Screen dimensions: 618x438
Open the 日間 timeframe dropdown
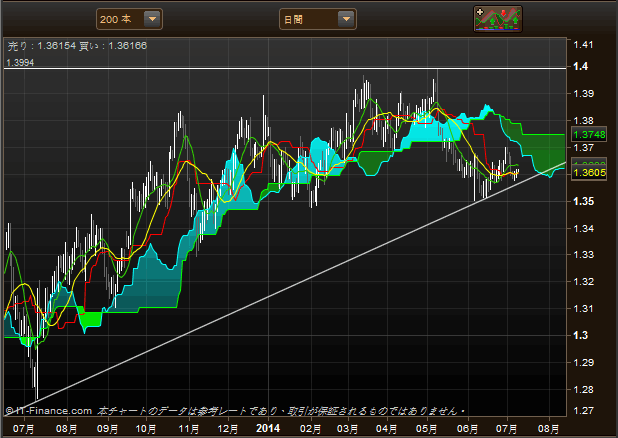[x=318, y=19]
